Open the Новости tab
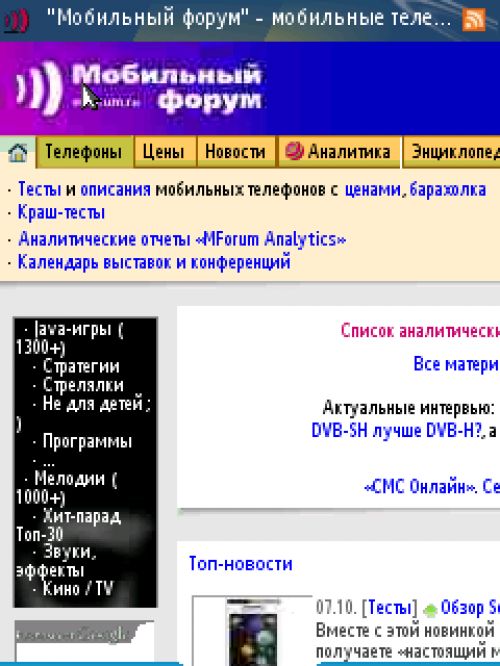 [236, 152]
